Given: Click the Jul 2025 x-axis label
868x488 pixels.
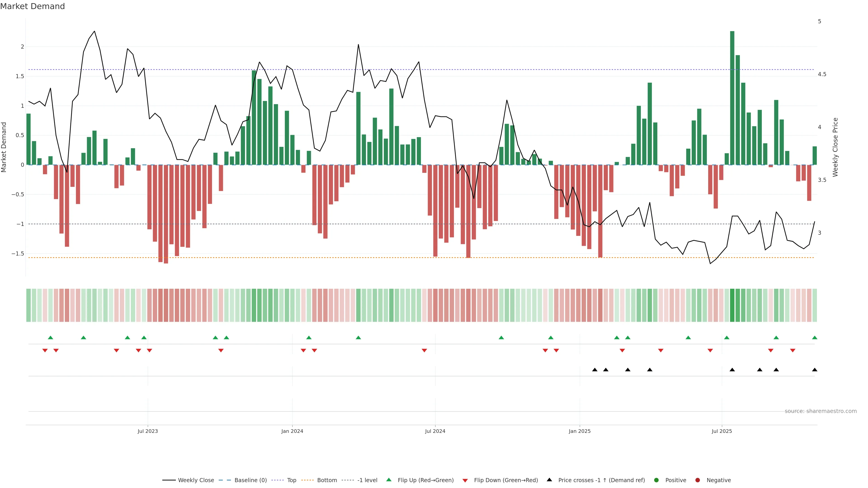Looking at the screenshot, I should 722,431.
